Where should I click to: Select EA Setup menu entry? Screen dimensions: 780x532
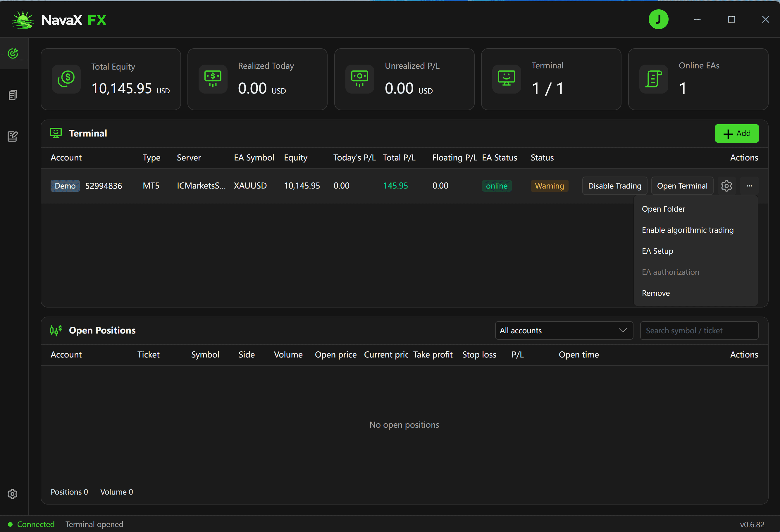coord(695,251)
